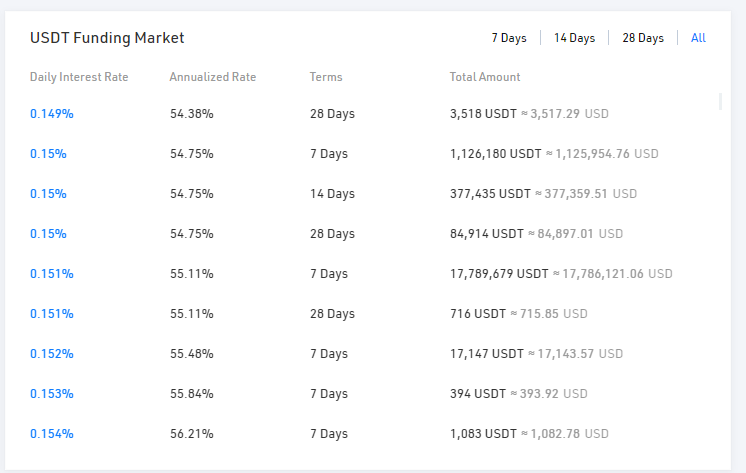Viewport: 746px width, 473px height.
Task: Click the Daily Interest Rate column header
Action: click(x=79, y=77)
